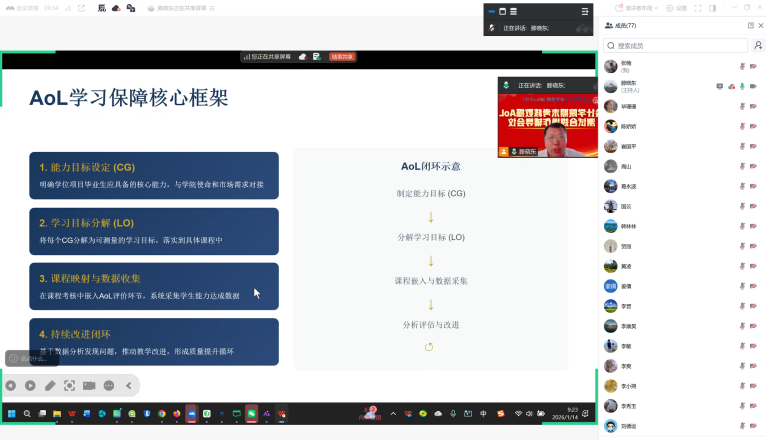Collapse the floating annotation toolbar with chevron
This screenshot has width=766, height=440.
[128, 385]
